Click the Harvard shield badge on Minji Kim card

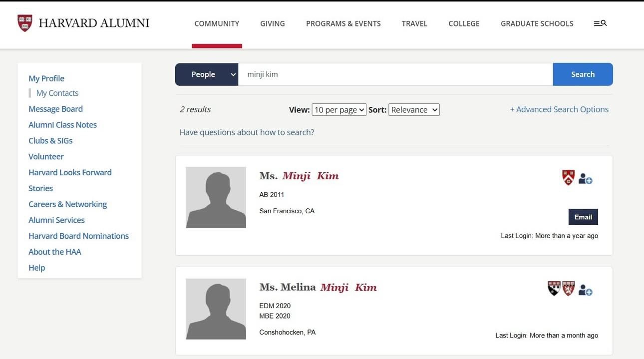pos(568,177)
